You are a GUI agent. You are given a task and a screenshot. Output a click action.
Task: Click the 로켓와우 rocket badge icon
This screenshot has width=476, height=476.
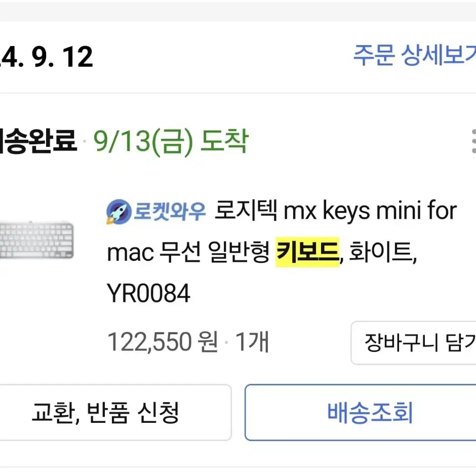click(x=118, y=212)
